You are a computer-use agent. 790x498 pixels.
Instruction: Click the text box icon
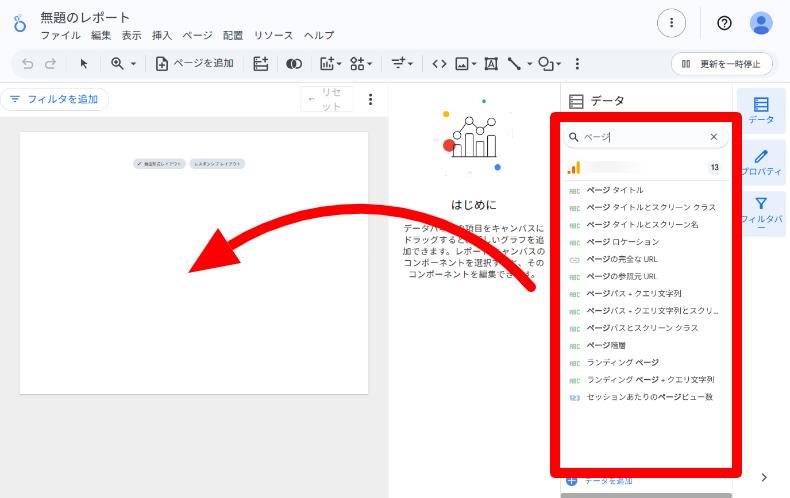coord(491,64)
